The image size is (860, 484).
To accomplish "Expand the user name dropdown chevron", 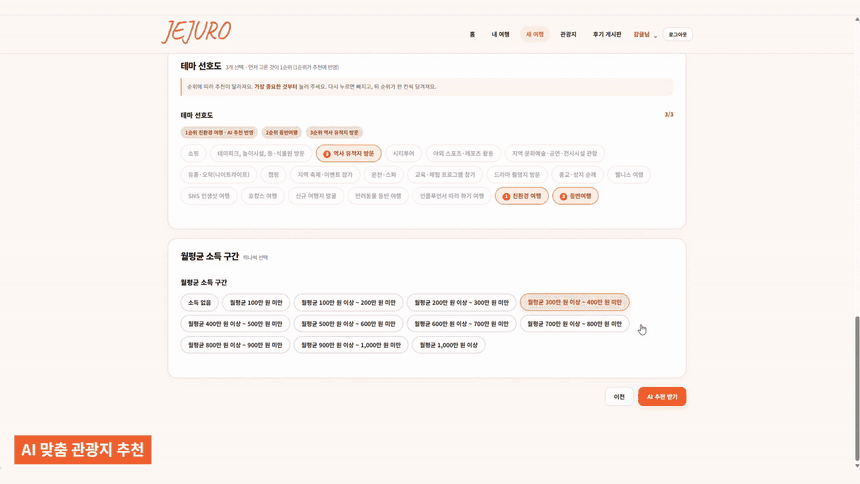I will point(655,36).
